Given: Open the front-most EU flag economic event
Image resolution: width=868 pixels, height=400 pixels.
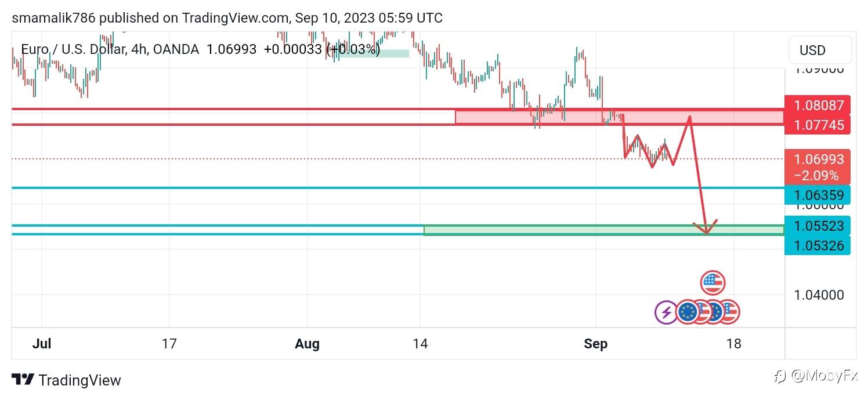Looking at the screenshot, I should coord(688,312).
